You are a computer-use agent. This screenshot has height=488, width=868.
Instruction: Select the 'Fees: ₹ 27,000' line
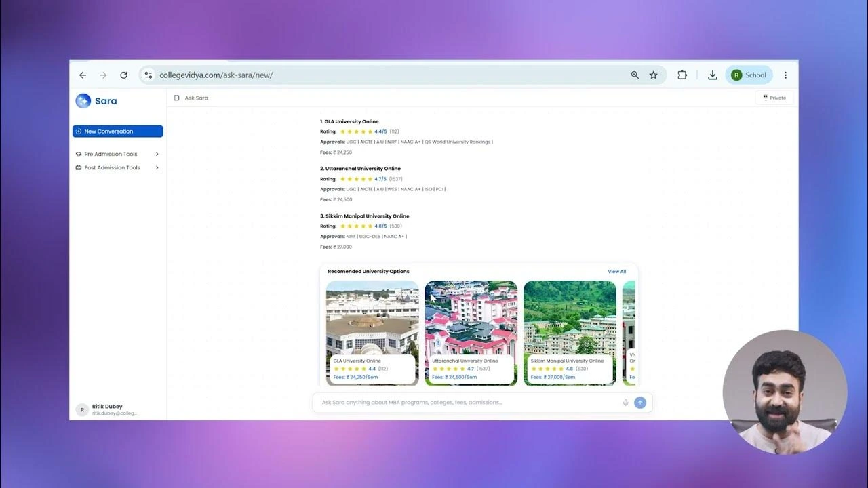tap(336, 247)
